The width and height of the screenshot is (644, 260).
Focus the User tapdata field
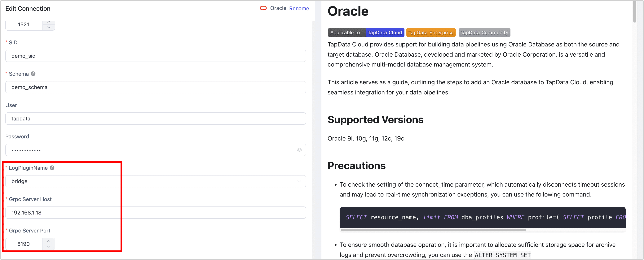[x=155, y=119]
